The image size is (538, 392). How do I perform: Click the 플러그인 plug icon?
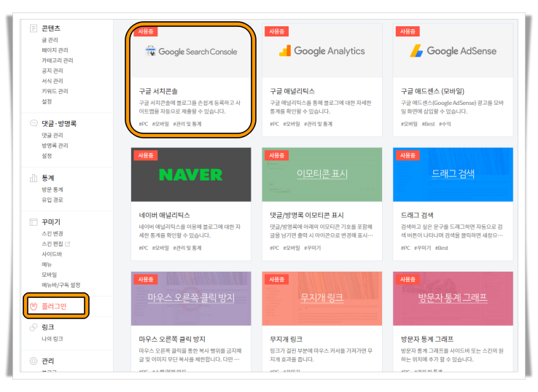34,306
